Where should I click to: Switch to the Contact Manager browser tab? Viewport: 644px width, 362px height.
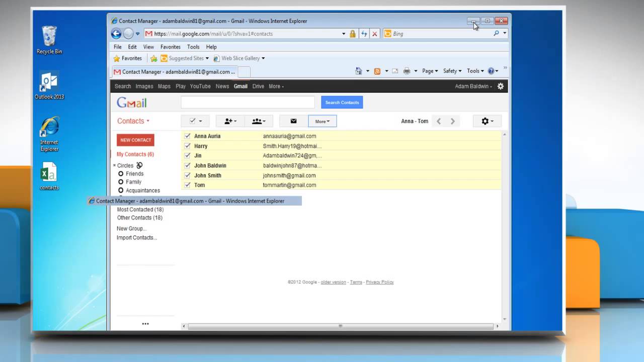click(174, 72)
